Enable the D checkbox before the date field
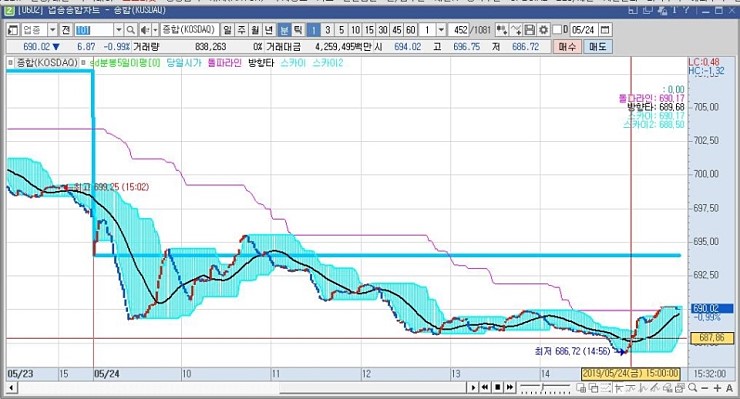This screenshot has width=740, height=399. (x=557, y=30)
